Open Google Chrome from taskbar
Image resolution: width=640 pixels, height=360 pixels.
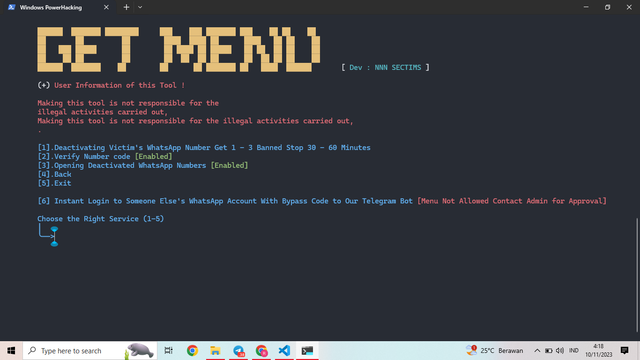coord(192,351)
